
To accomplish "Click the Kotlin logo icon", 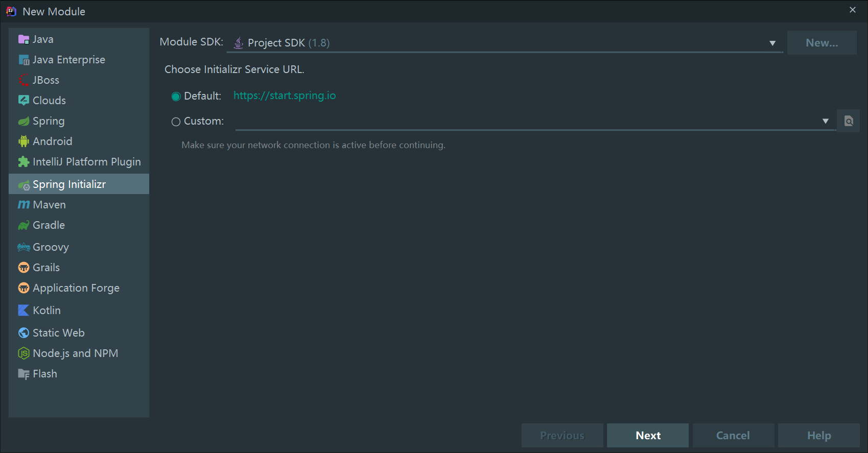I will click(x=24, y=311).
